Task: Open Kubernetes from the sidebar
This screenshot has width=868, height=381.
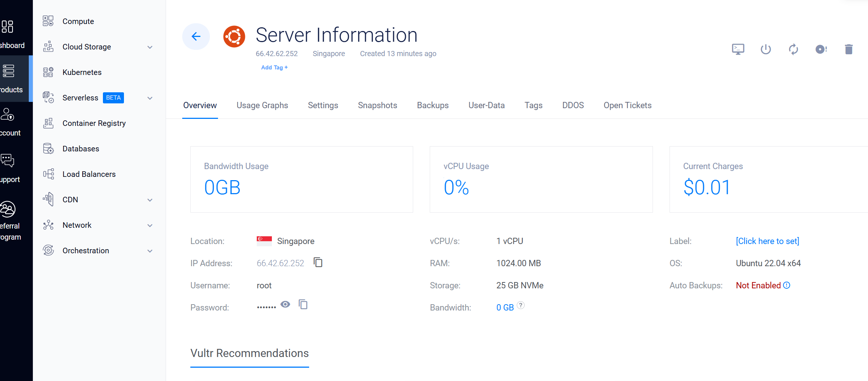Action: click(x=82, y=72)
